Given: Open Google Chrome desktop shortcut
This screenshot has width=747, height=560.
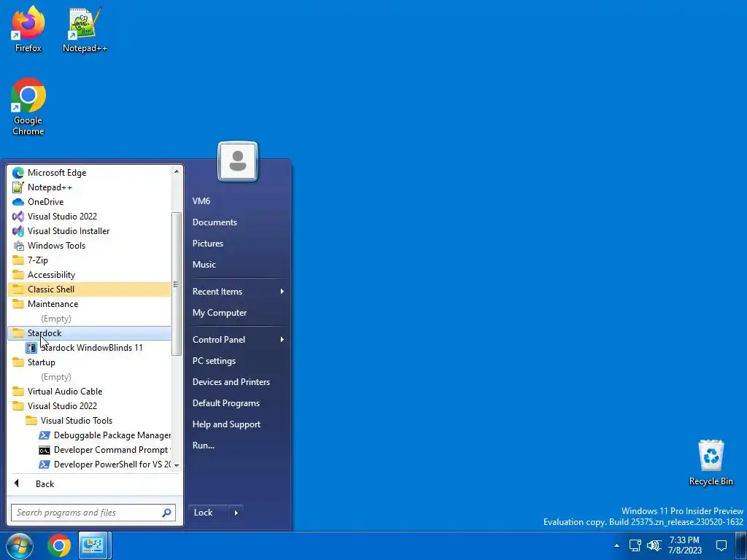Looking at the screenshot, I should pos(28,106).
